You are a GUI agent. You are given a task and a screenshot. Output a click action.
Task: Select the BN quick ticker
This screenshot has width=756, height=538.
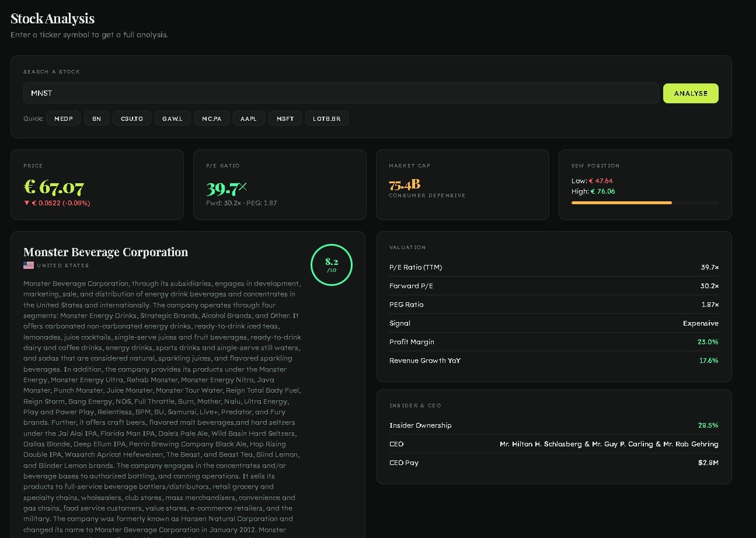[x=96, y=118]
